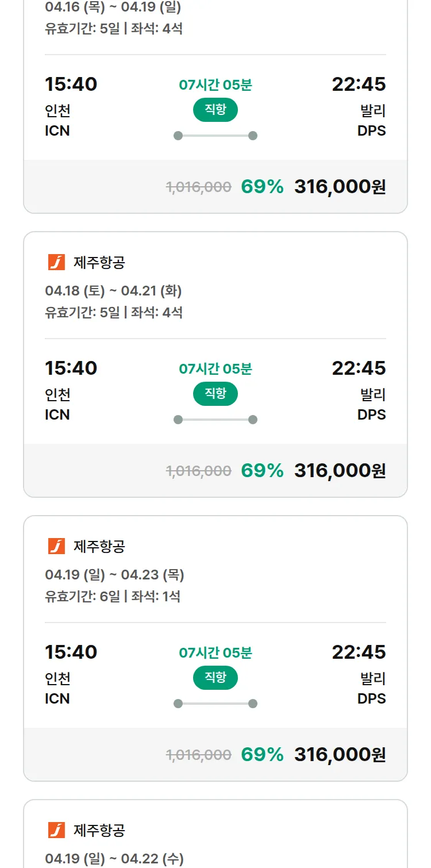Click 22:45 발리 arrival on the 04.16 card
This screenshot has width=431, height=868.
(x=359, y=85)
